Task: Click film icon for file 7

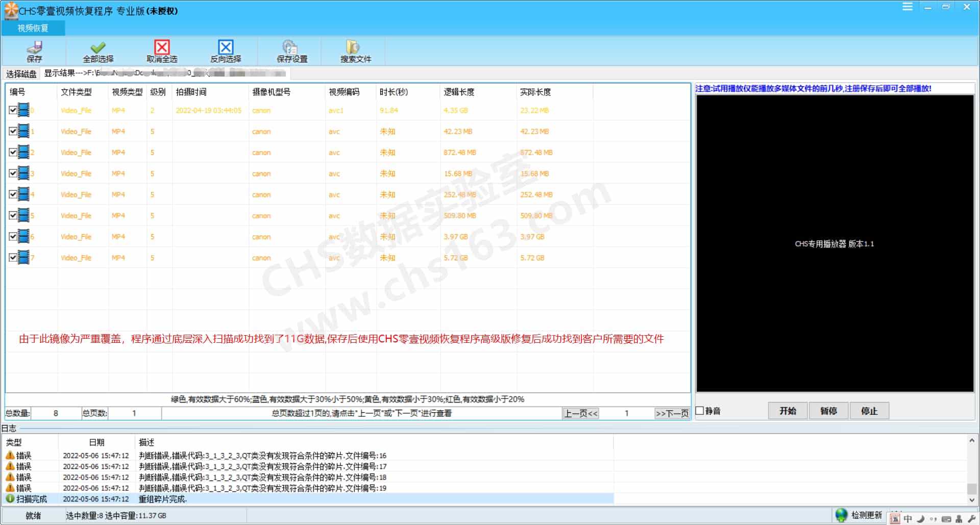Action: tap(23, 257)
